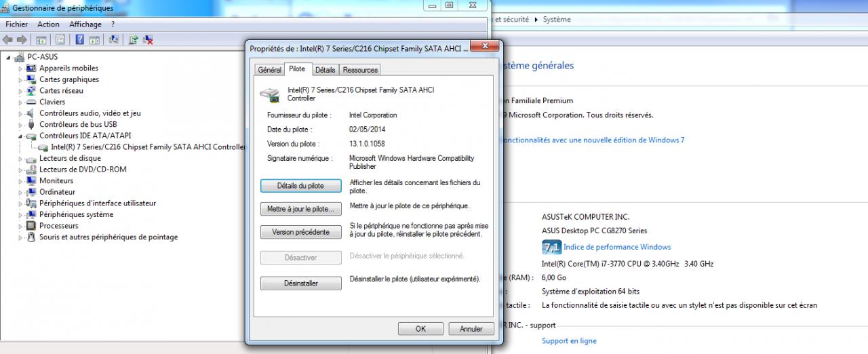Collapse the Contrôleurs IDE ATA/ATAPI node
868x354 pixels.
pyautogui.click(x=20, y=136)
